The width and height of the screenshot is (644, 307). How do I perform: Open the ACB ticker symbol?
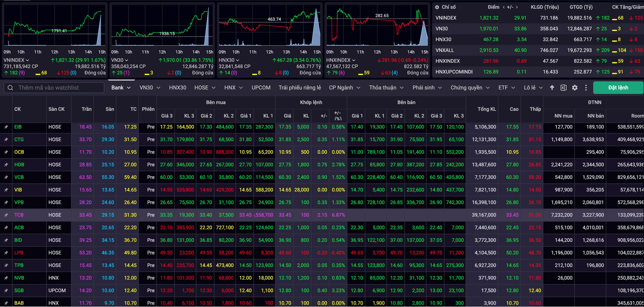[x=19, y=227]
